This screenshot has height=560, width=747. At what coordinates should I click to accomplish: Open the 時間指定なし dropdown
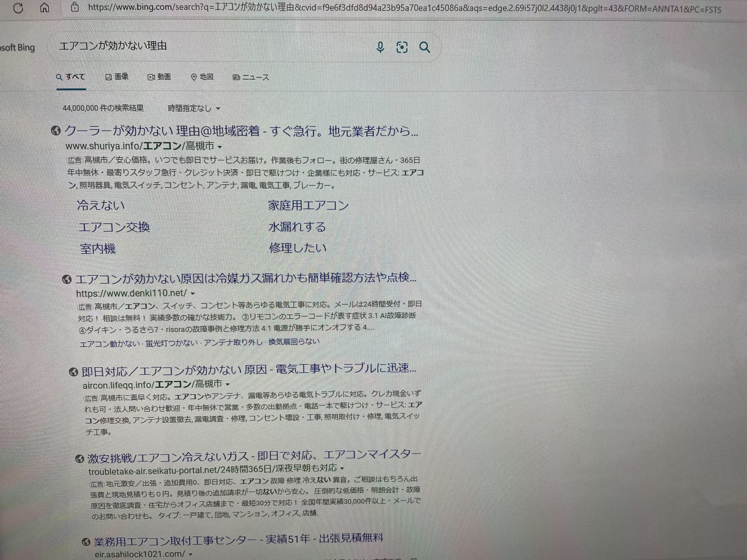point(194,109)
